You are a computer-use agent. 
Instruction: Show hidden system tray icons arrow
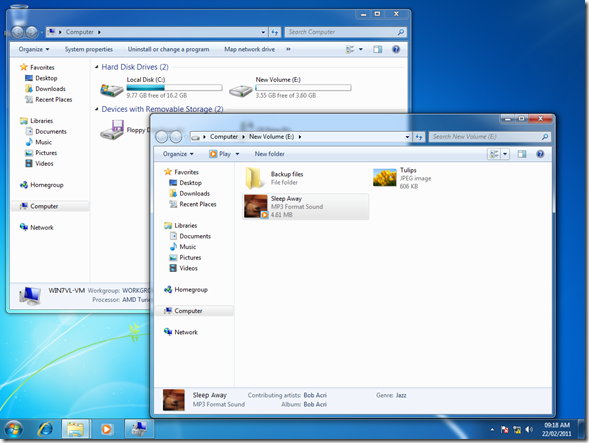pos(492,429)
